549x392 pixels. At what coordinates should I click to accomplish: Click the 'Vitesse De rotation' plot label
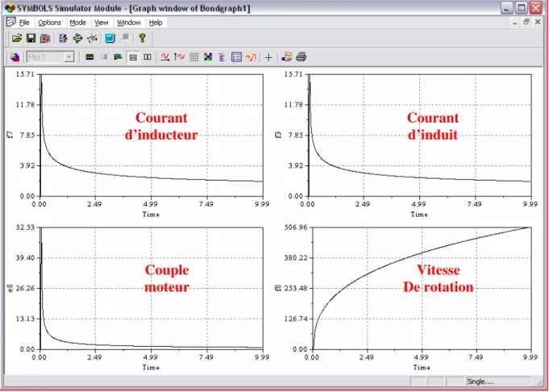pos(438,278)
